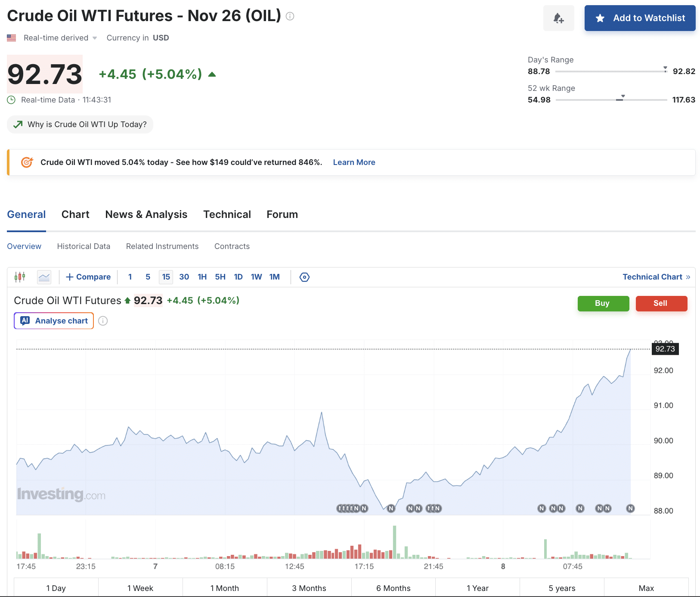This screenshot has width=700, height=597.
Task: Select the 5 minute interval
Action: tap(148, 277)
